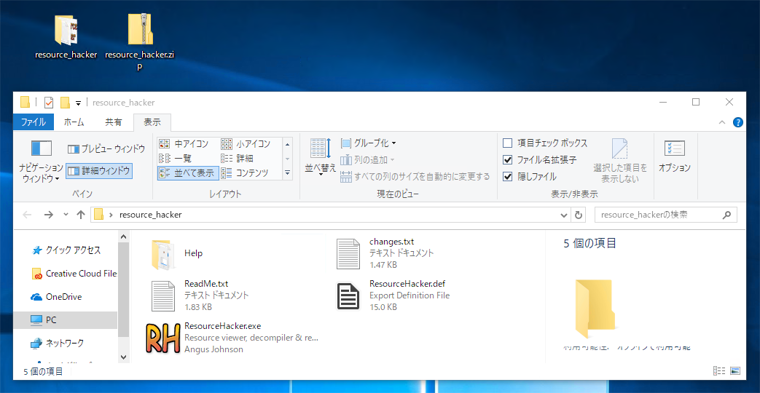This screenshot has width=760, height=393.
Task: Switch to large icons view status bar
Action: tap(735, 371)
